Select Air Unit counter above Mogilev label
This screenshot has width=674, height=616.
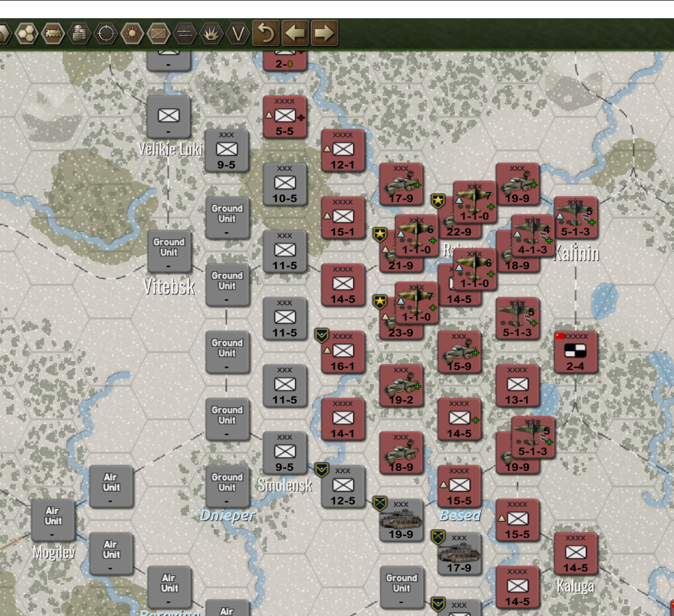[53, 520]
